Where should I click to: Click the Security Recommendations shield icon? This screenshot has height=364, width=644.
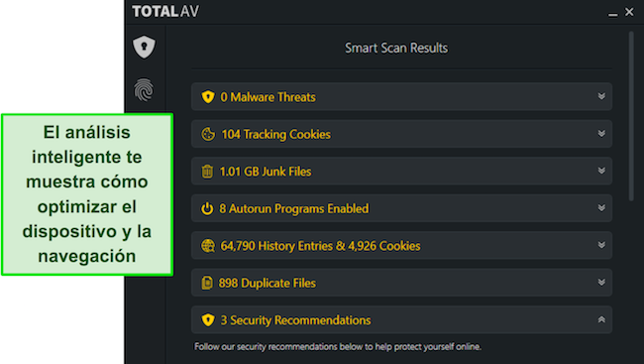[208, 320]
